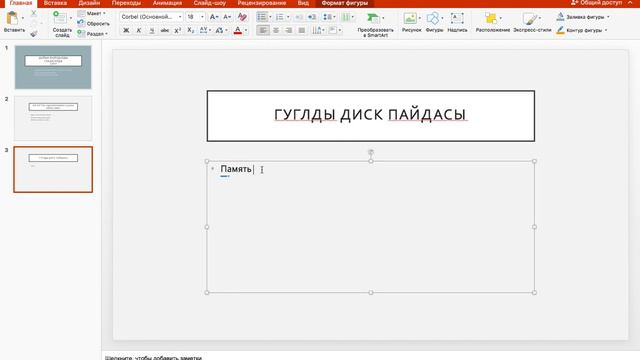This screenshot has width=640, height=360.
Task: Select slide 2 thumbnail
Action: click(53, 118)
